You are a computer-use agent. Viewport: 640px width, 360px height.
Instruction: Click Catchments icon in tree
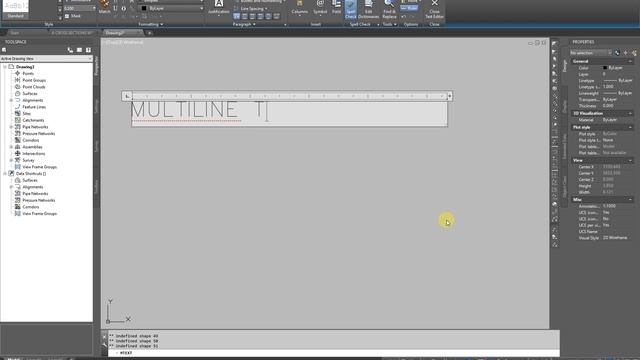(18, 120)
